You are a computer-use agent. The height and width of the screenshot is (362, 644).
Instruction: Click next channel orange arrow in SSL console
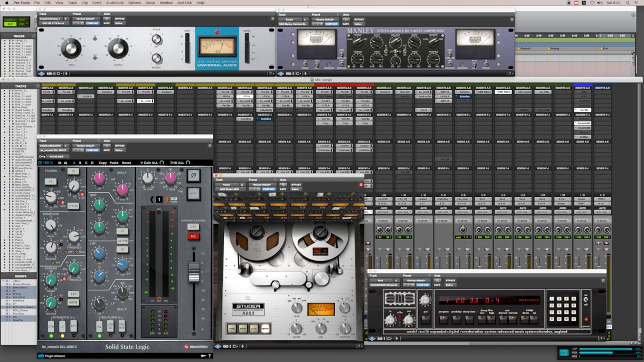167,199
